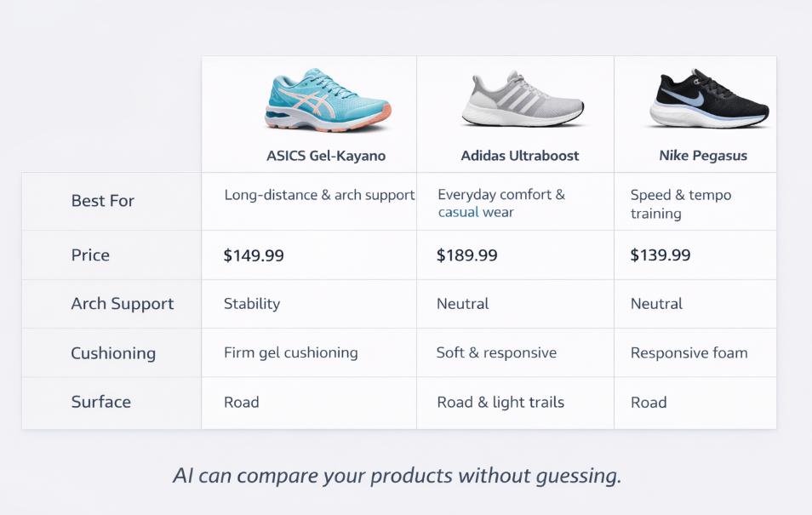Image resolution: width=812 pixels, height=515 pixels.
Task: Select the ASICS Gel-Kayano product name
Action: tap(326, 156)
